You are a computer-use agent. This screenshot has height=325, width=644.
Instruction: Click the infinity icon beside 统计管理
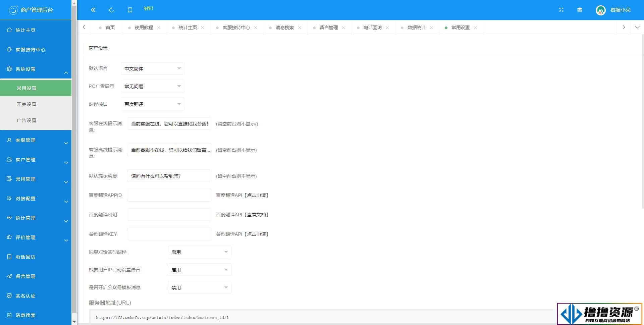[9, 218]
